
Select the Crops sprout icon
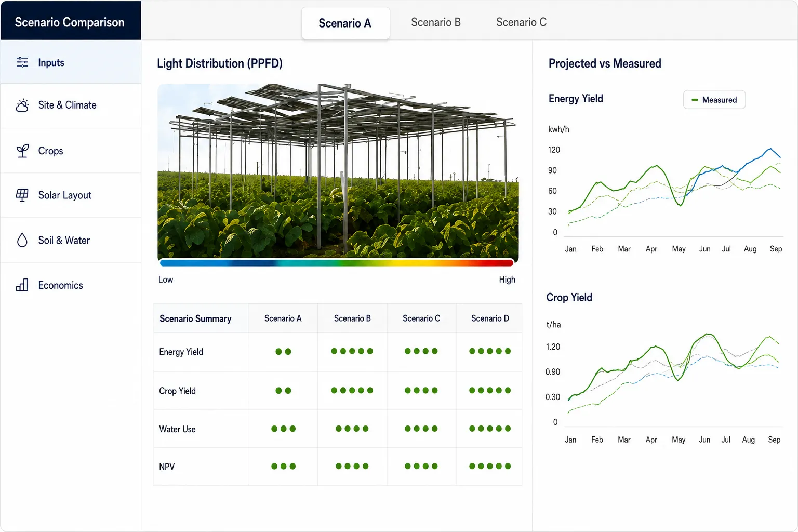pos(22,151)
